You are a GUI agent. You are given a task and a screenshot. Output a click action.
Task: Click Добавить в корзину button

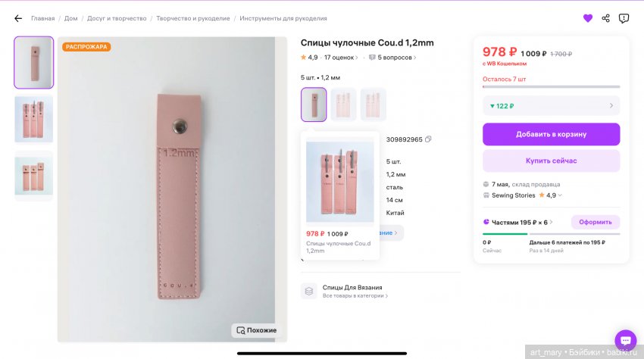pyautogui.click(x=551, y=134)
